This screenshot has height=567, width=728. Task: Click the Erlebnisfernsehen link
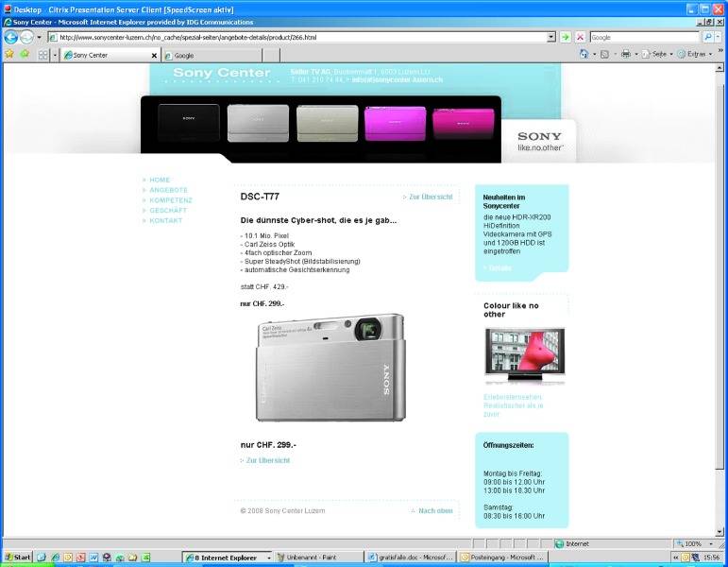pyautogui.click(x=513, y=405)
